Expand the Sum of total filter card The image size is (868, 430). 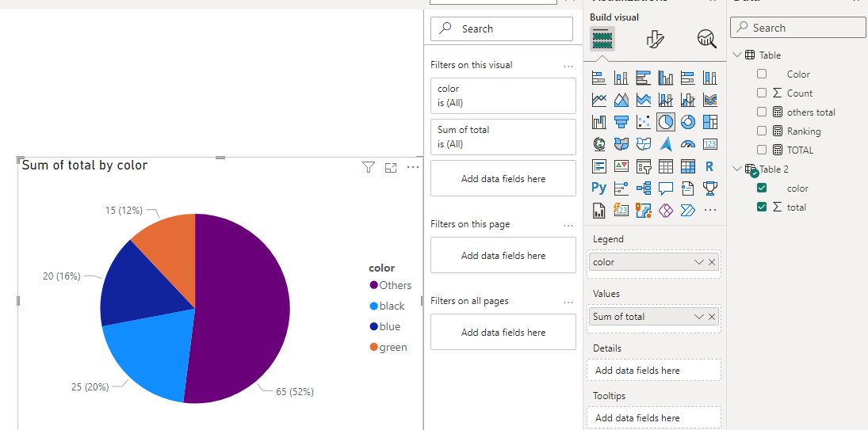[x=503, y=136]
